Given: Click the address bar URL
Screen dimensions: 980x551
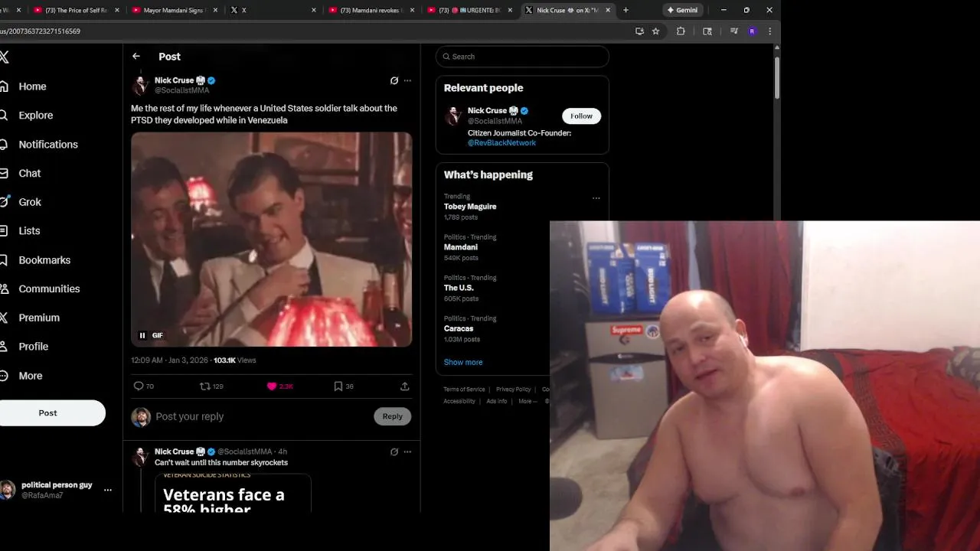Looking at the screenshot, I should pos(40,31).
